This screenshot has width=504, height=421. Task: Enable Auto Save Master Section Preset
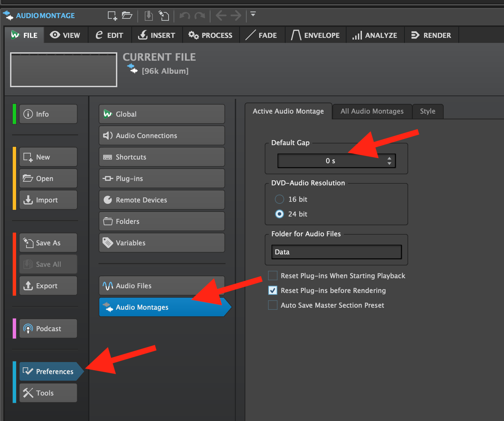[x=273, y=305]
